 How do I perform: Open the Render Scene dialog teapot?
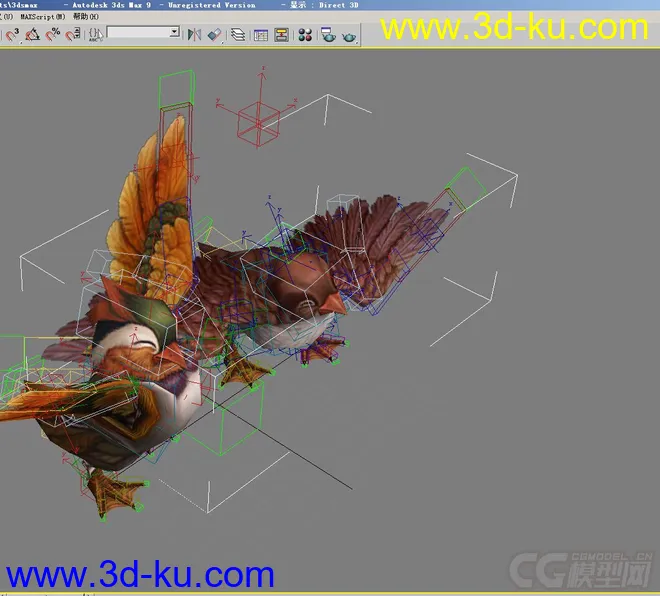point(328,35)
